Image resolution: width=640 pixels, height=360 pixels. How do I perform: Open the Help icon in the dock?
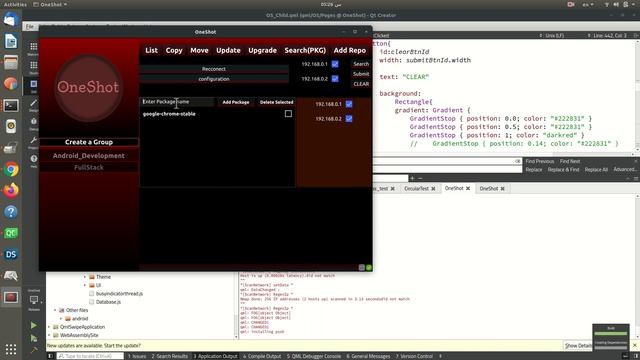click(x=11, y=212)
